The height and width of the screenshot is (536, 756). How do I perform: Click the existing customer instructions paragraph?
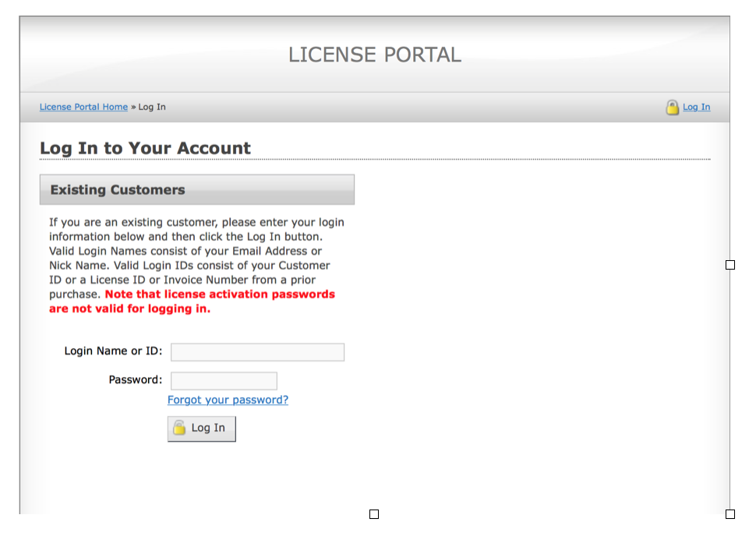196,251
